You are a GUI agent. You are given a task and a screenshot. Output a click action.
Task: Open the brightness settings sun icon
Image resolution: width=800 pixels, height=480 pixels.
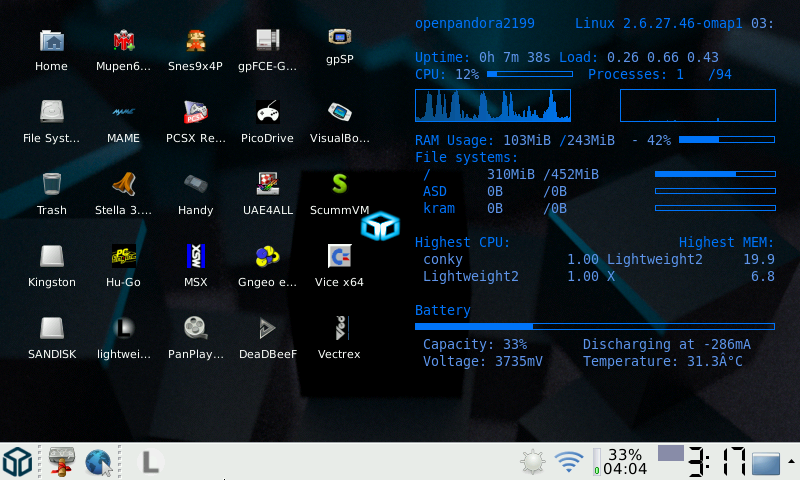[534, 462]
